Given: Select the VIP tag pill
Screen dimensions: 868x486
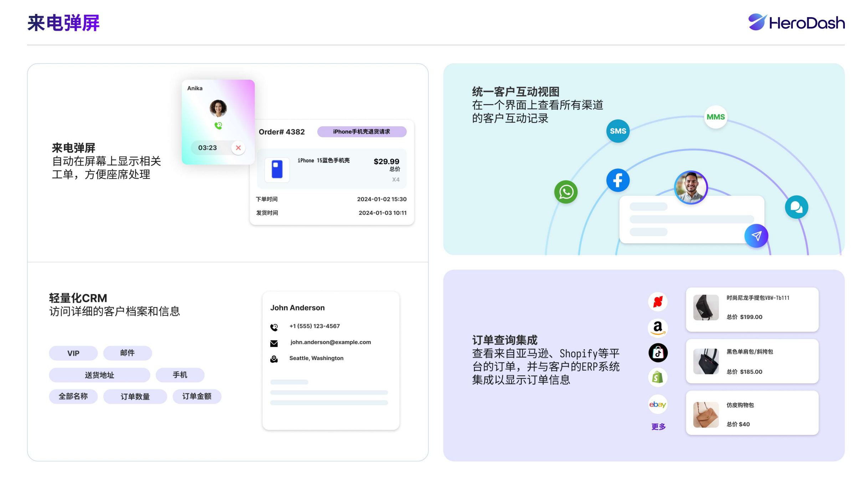Looking at the screenshot, I should point(73,353).
